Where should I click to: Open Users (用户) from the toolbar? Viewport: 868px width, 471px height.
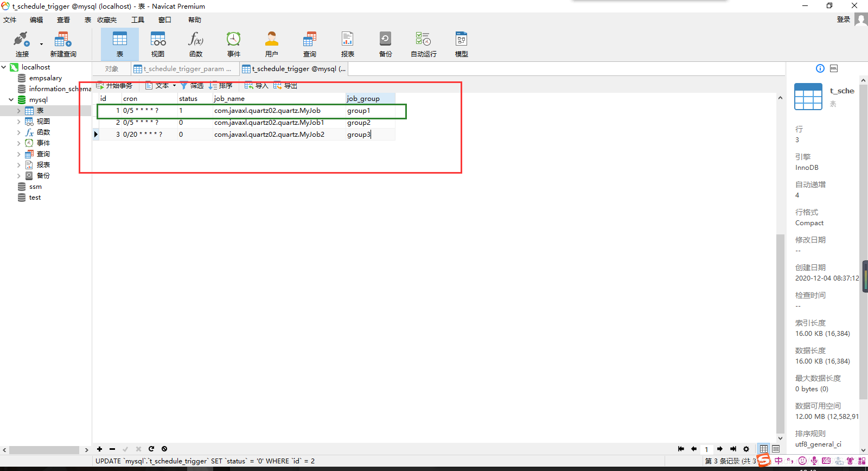pyautogui.click(x=272, y=44)
